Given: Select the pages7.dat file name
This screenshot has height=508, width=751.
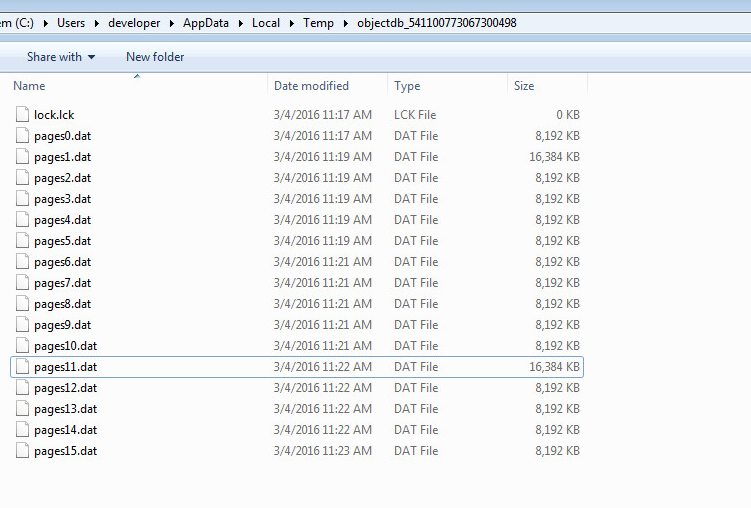Looking at the screenshot, I should pos(62,283).
